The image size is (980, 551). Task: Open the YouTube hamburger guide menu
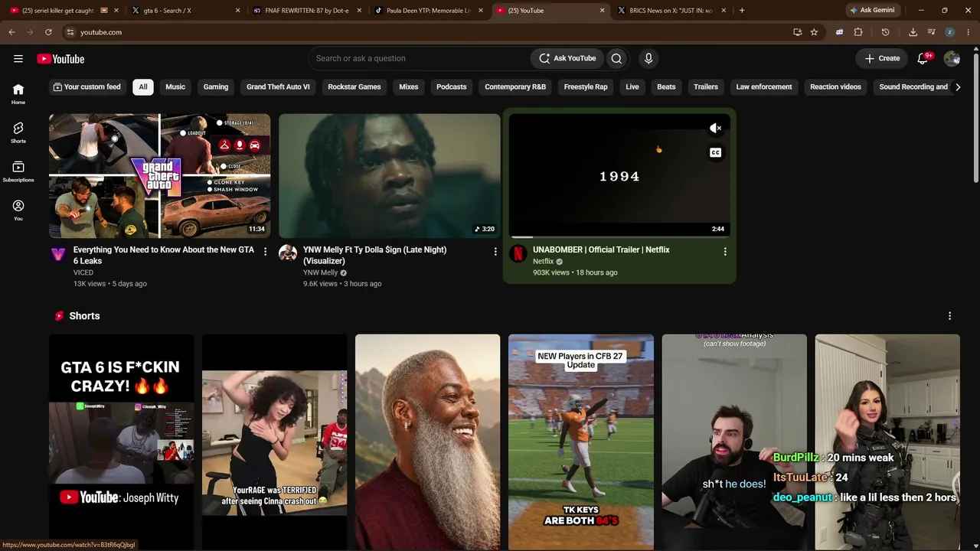coord(18,58)
